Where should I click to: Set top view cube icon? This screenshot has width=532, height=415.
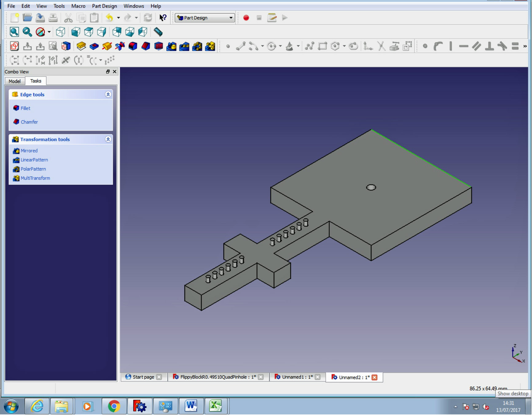[x=88, y=32]
